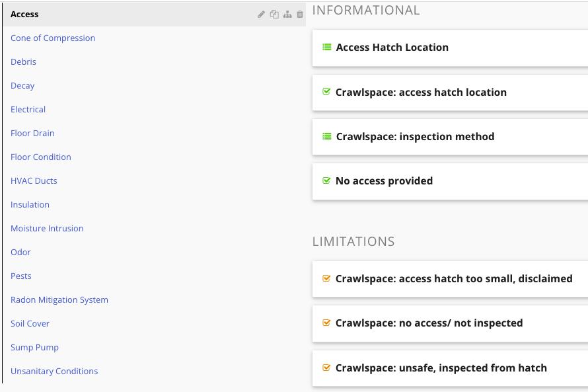Open the Radon Mitigation System section
The width and height of the screenshot is (588, 392).
59,299
